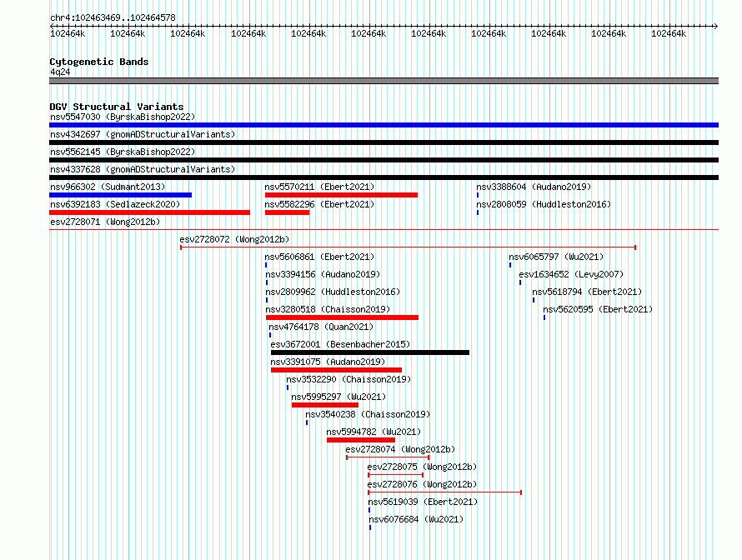
Task: Click nsv2808059 (Huddleston2016) label
Action: [x=544, y=204]
